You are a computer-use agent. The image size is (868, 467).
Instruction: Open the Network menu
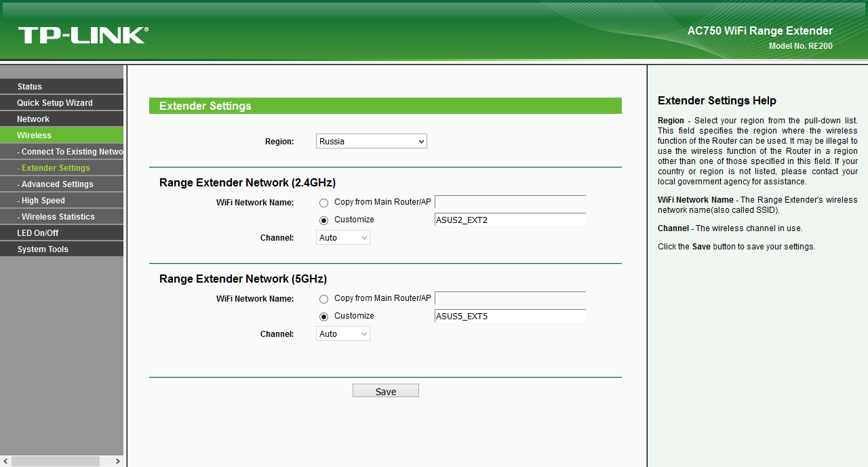[62, 119]
